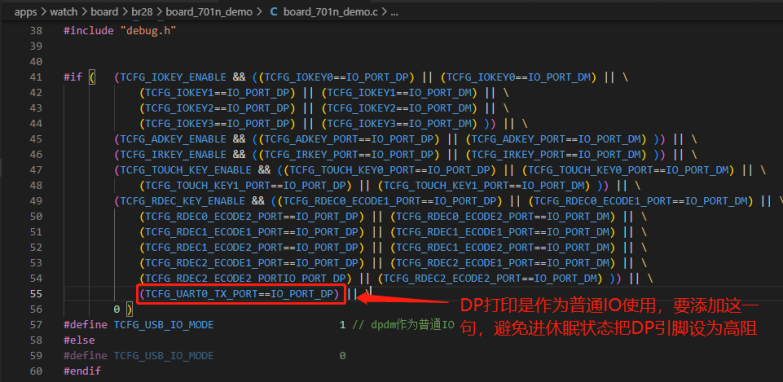Open the 'apps' breadcrumb folder
783x382 pixels.
coord(25,12)
